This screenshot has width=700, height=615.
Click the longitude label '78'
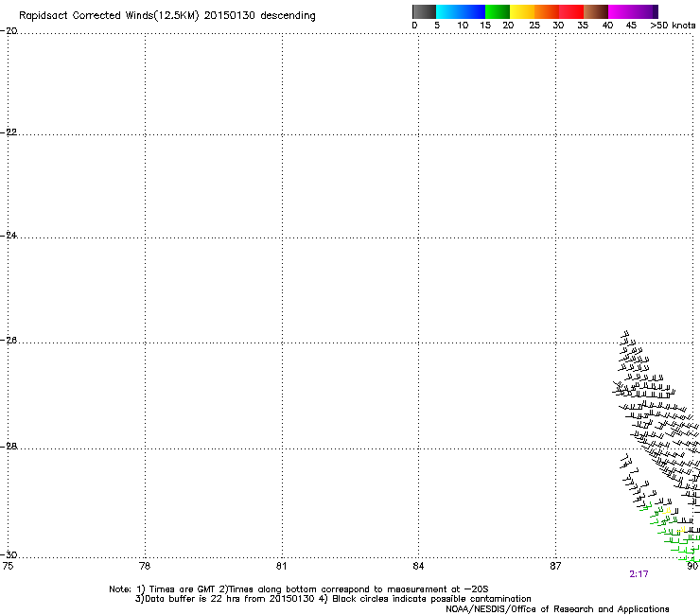[x=145, y=566]
